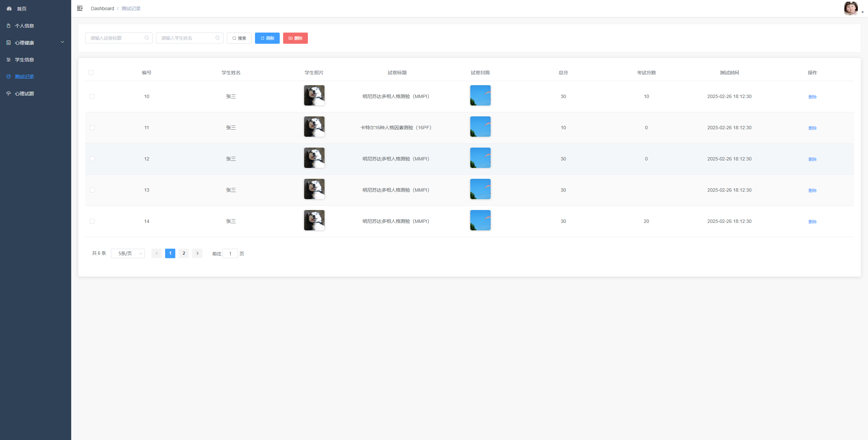The height and width of the screenshot is (440, 868).
Task: Click magnifier icon in 学生姓名 search field
Action: (217, 38)
